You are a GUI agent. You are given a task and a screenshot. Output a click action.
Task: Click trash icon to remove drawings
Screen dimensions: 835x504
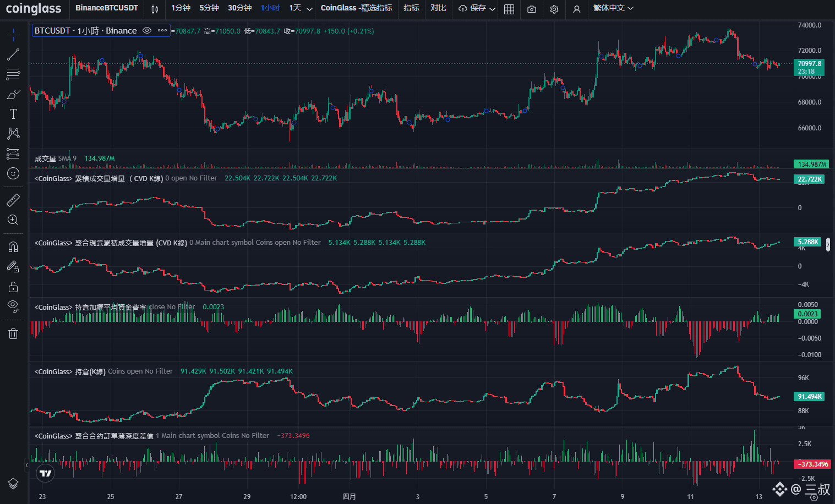coord(13,333)
